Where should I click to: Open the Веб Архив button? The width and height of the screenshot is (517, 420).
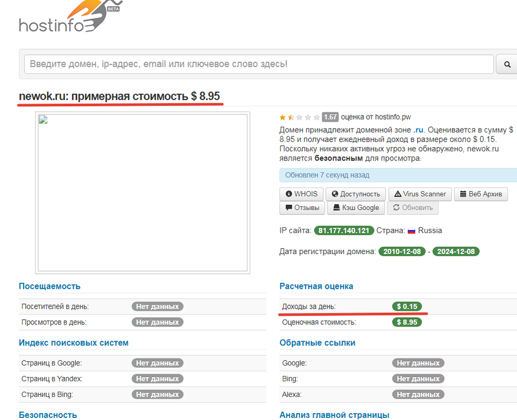coord(481,194)
